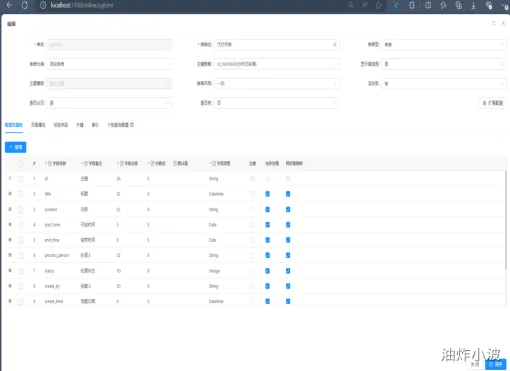Open the form category dropdown
The height and width of the screenshot is (371, 510).
[110, 64]
